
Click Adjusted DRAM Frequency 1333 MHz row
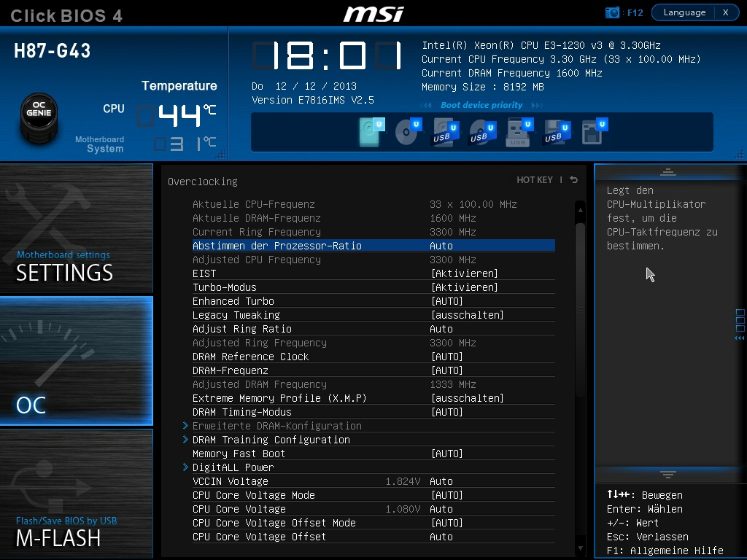click(x=373, y=384)
